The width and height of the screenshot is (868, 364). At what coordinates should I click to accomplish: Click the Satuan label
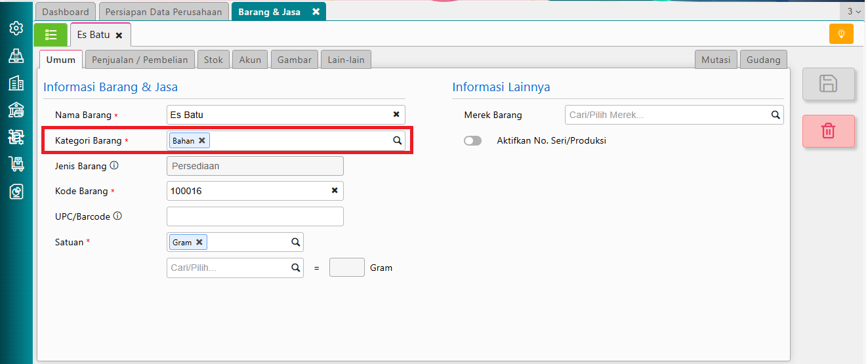[69, 242]
